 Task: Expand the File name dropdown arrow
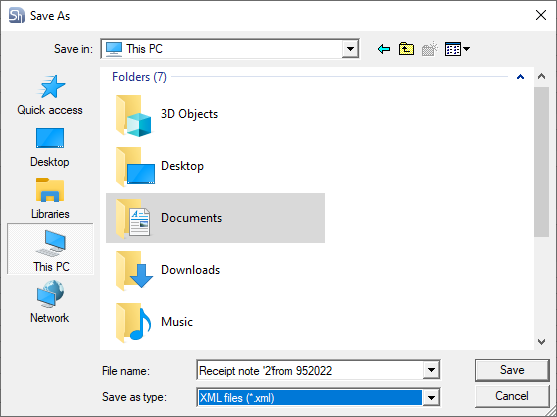(x=431, y=370)
